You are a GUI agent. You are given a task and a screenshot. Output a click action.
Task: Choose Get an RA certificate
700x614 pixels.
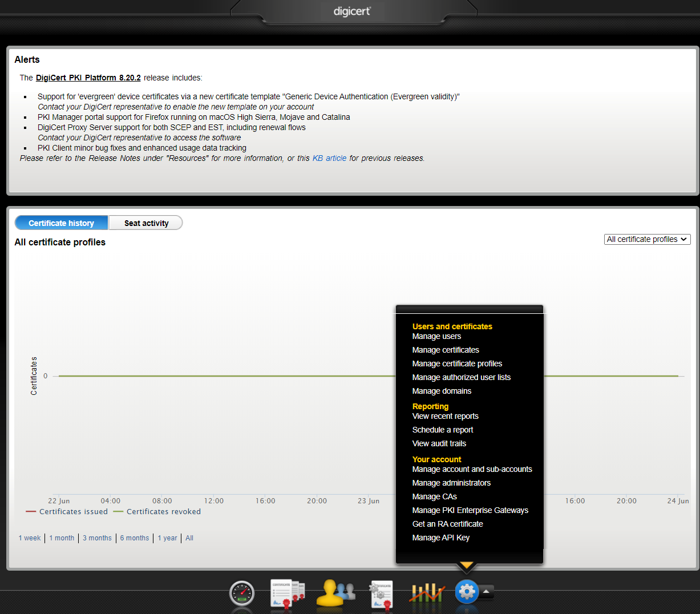coord(448,524)
